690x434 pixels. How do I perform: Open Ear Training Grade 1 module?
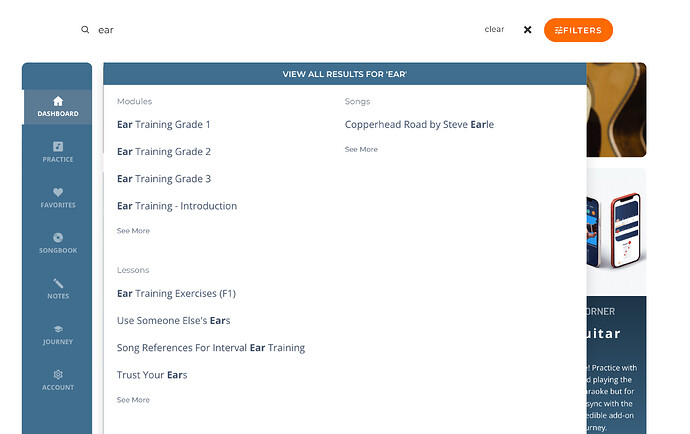coord(164,125)
